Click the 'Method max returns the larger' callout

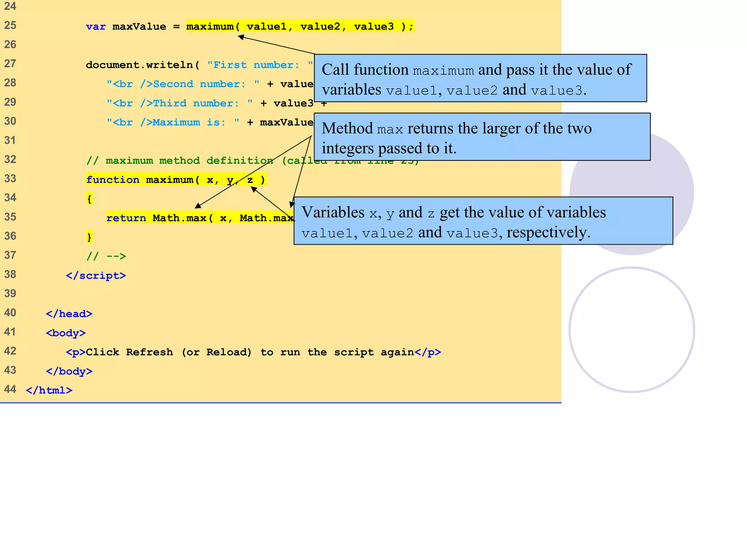click(481, 137)
